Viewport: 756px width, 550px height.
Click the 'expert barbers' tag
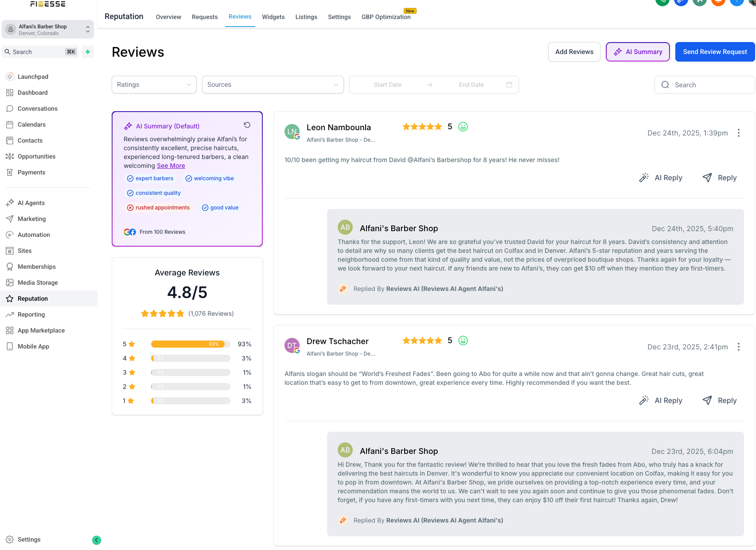[x=150, y=178]
